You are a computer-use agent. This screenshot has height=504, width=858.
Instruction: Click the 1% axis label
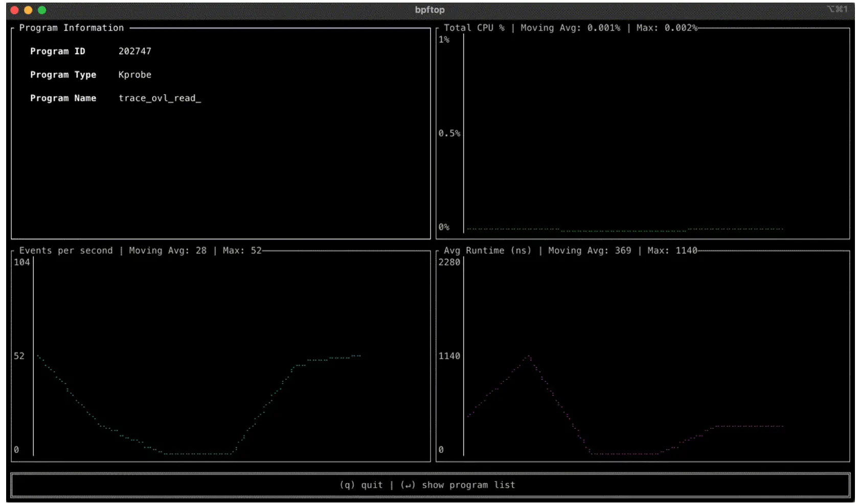[444, 39]
